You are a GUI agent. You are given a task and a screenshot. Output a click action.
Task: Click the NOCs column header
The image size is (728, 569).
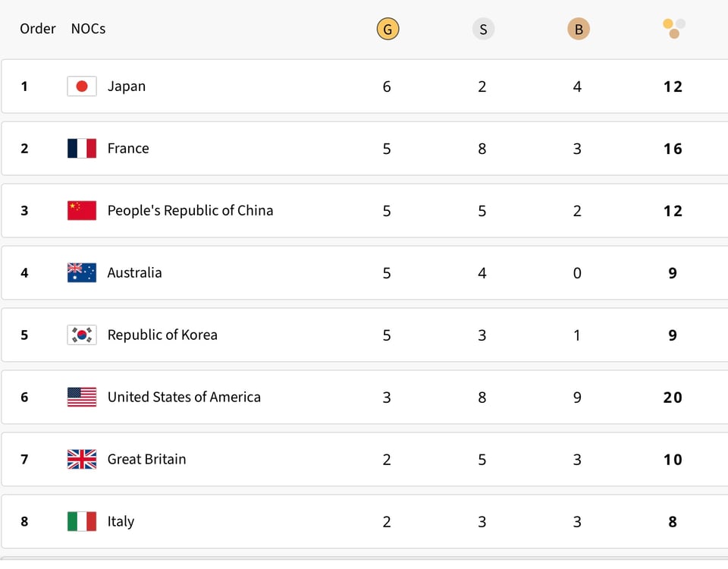88,29
